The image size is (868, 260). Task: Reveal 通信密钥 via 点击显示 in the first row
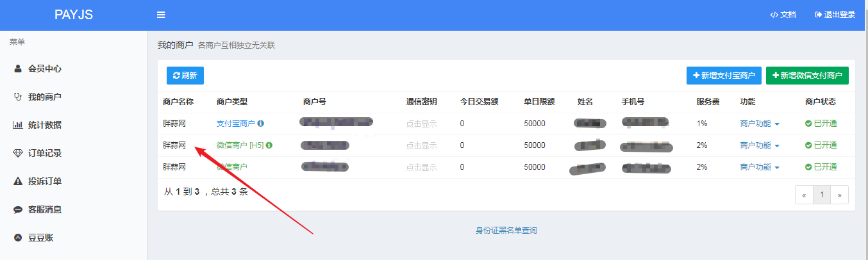[x=421, y=124]
